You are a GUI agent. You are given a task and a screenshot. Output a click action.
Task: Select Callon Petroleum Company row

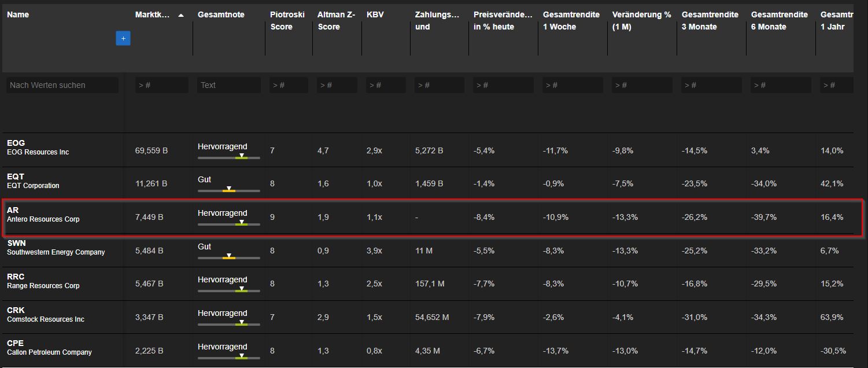pos(49,352)
